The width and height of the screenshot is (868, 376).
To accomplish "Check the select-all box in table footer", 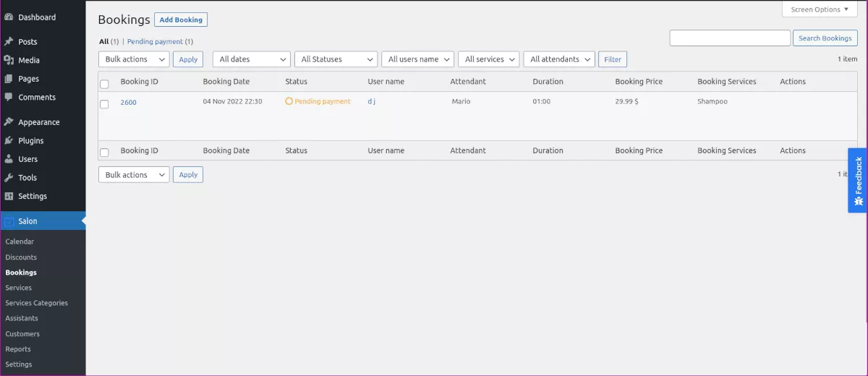I will 104,153.
